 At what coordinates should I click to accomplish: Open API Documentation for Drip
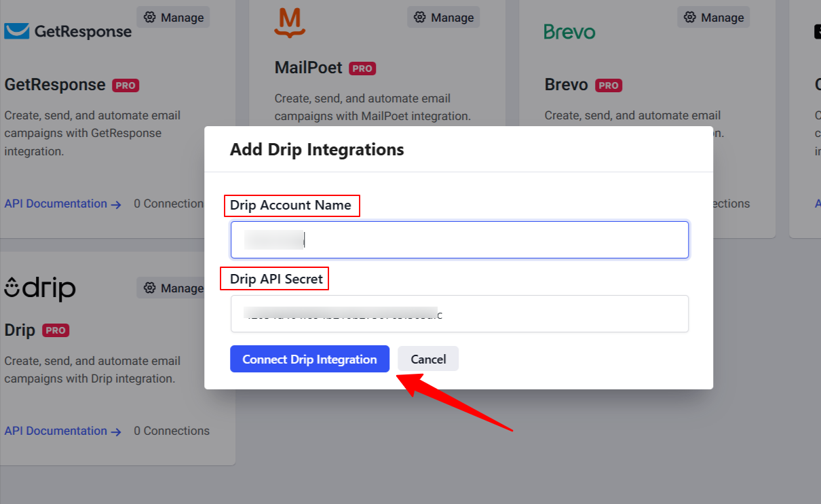tap(56, 431)
